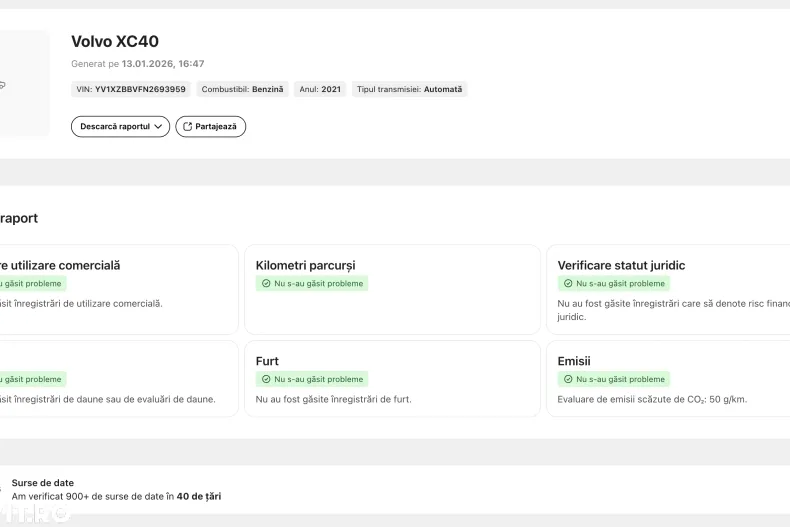Screen dimensions: 790x527
Task: Click the checkmark icon under Verificare statut juridic
Action: (568, 284)
